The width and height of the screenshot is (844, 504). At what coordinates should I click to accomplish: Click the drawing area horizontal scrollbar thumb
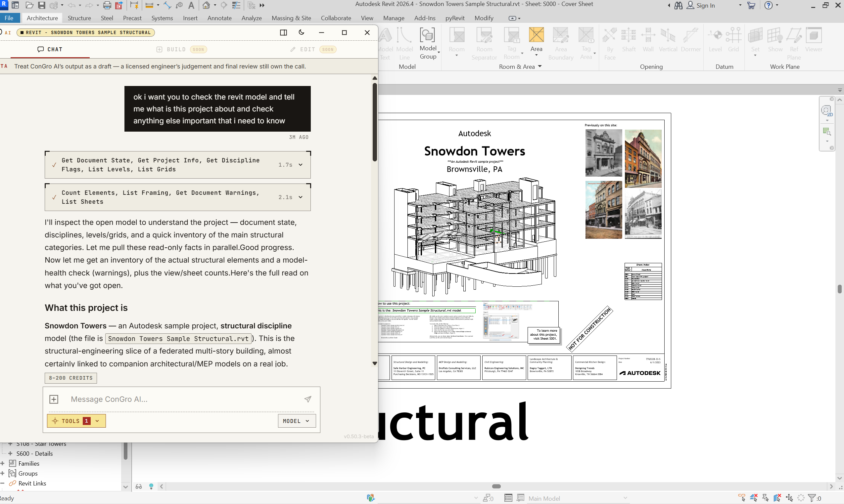click(x=496, y=486)
